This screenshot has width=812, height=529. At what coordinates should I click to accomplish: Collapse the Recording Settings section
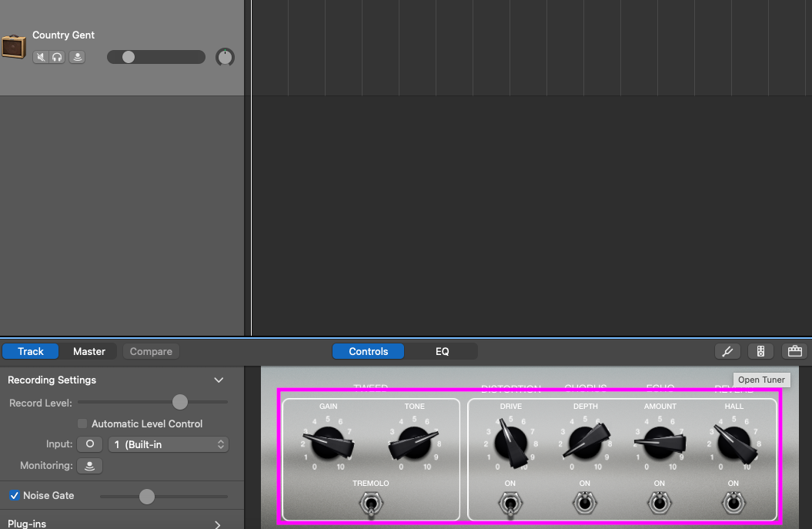[219, 380]
